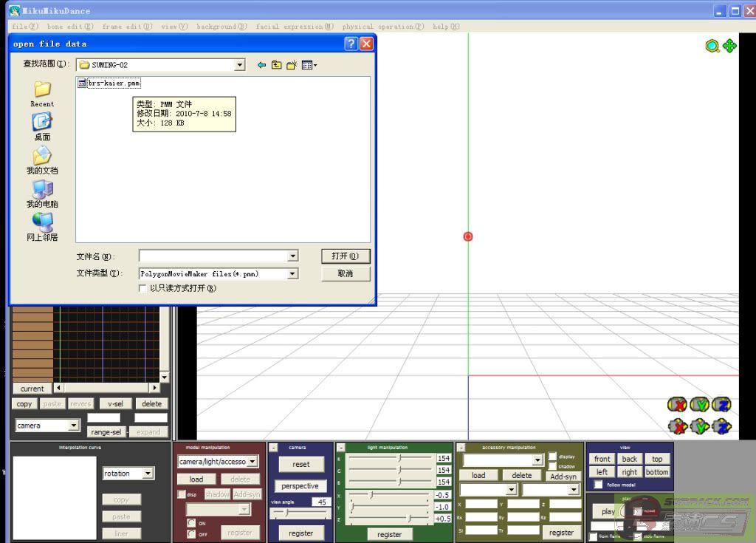The image size is (756, 543).
Task: Open the physical operation menu
Action: pos(382,27)
